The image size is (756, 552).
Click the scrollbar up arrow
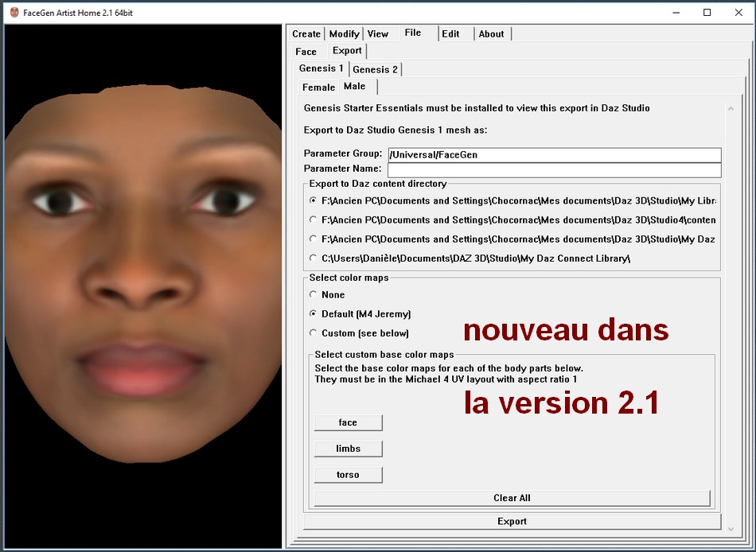click(731, 109)
